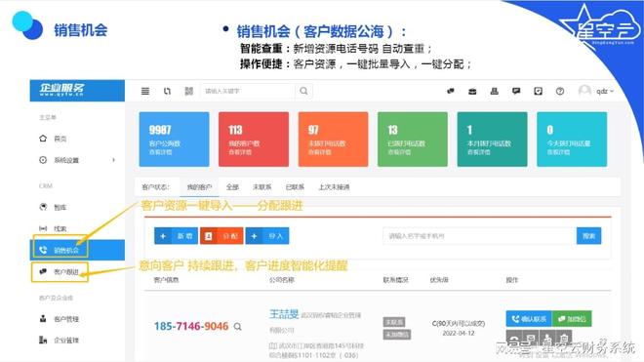644x362 pixels.
Task: Open 客户管理 in the sidebar
Action: 66,319
